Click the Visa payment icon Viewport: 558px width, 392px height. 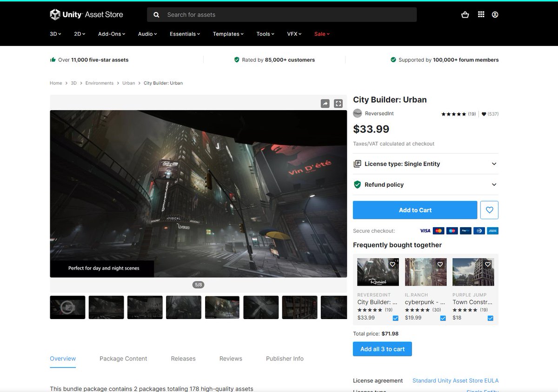425,231
